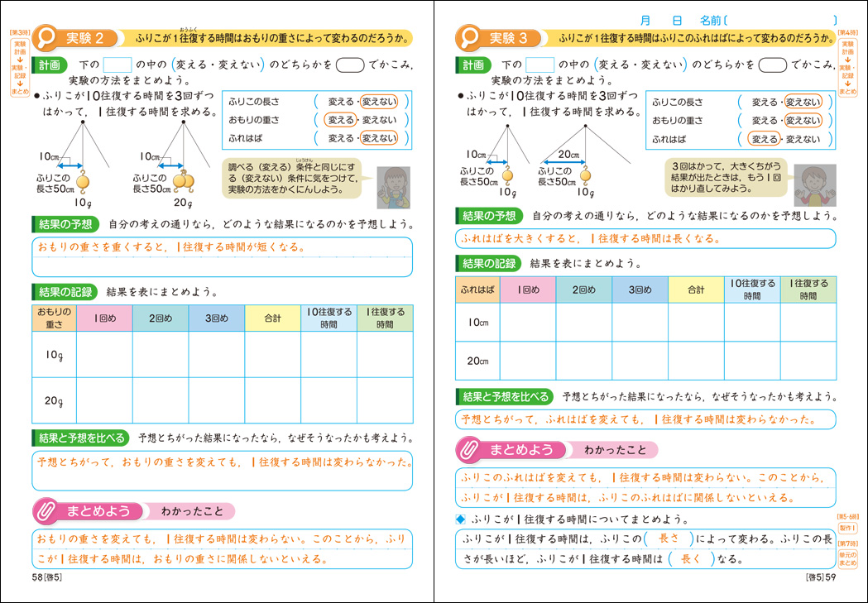Click the 20cm row label in the table

[477, 361]
